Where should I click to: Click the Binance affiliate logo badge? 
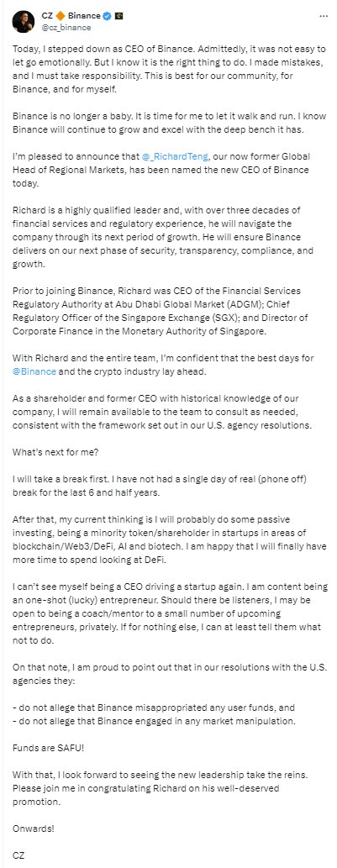coord(118,17)
